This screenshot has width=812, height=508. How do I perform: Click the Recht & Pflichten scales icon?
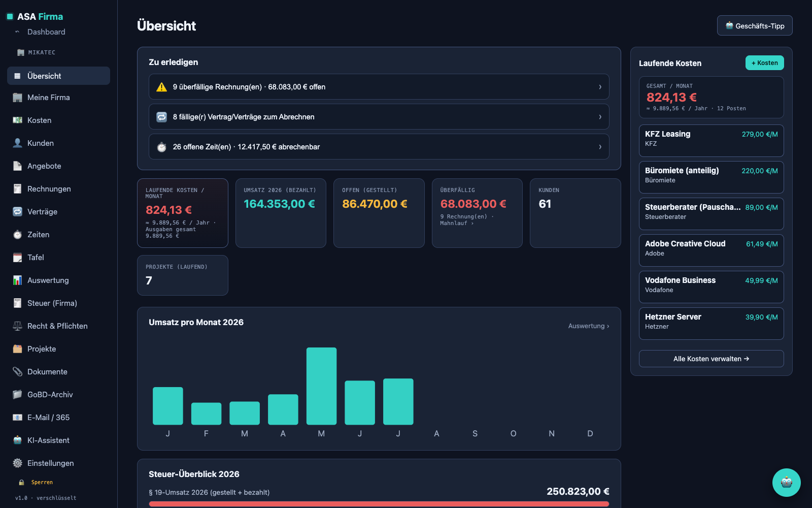click(x=18, y=326)
